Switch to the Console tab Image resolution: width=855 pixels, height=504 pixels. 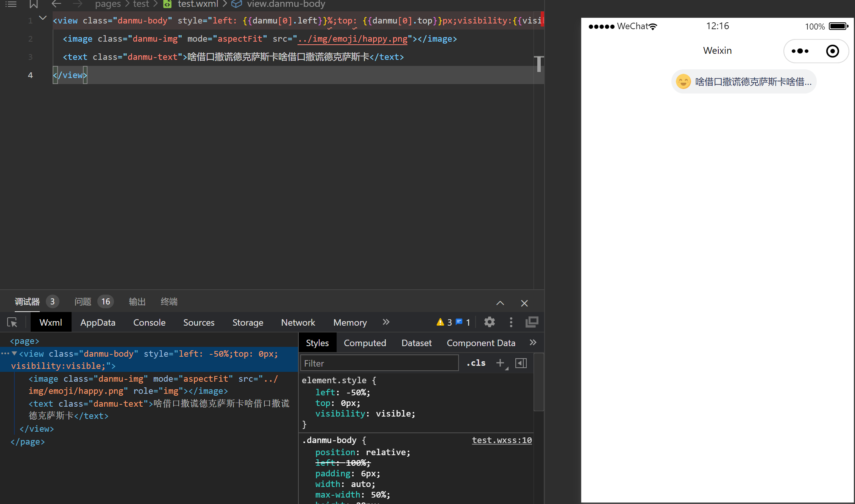click(149, 322)
